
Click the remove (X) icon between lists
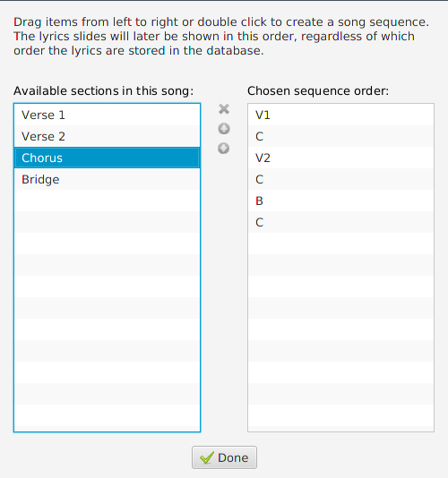(224, 109)
